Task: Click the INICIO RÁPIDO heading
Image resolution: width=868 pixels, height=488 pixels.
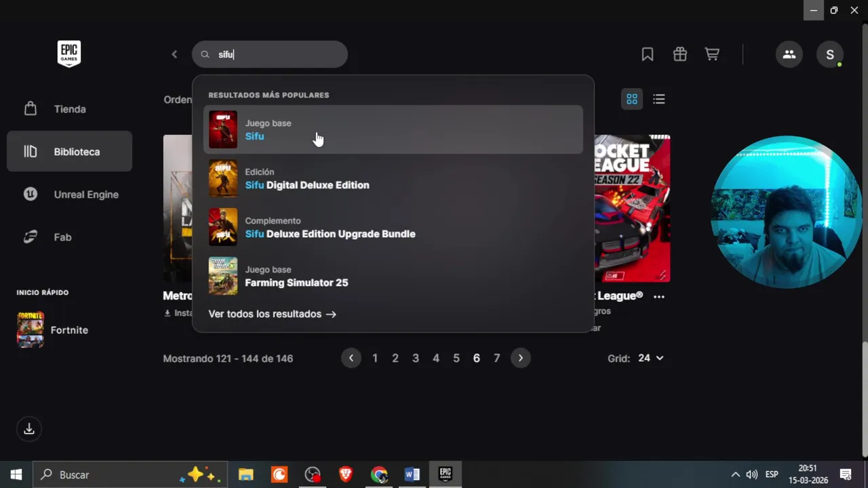Action: pyautogui.click(x=43, y=293)
